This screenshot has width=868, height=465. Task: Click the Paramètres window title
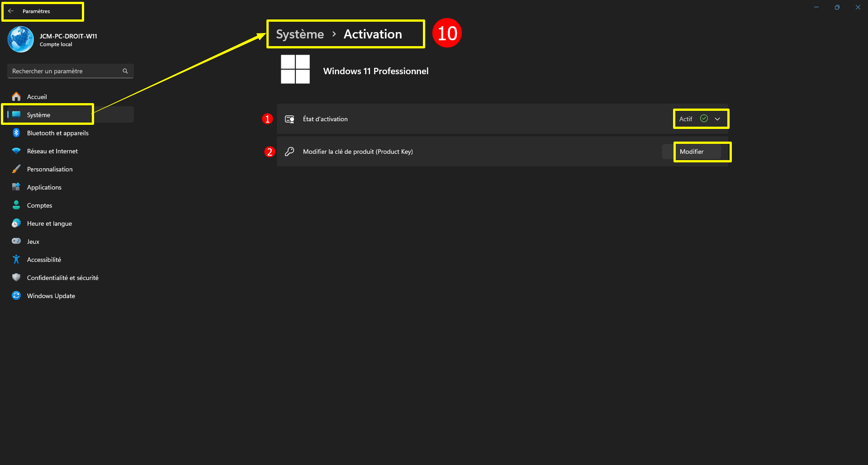click(36, 11)
